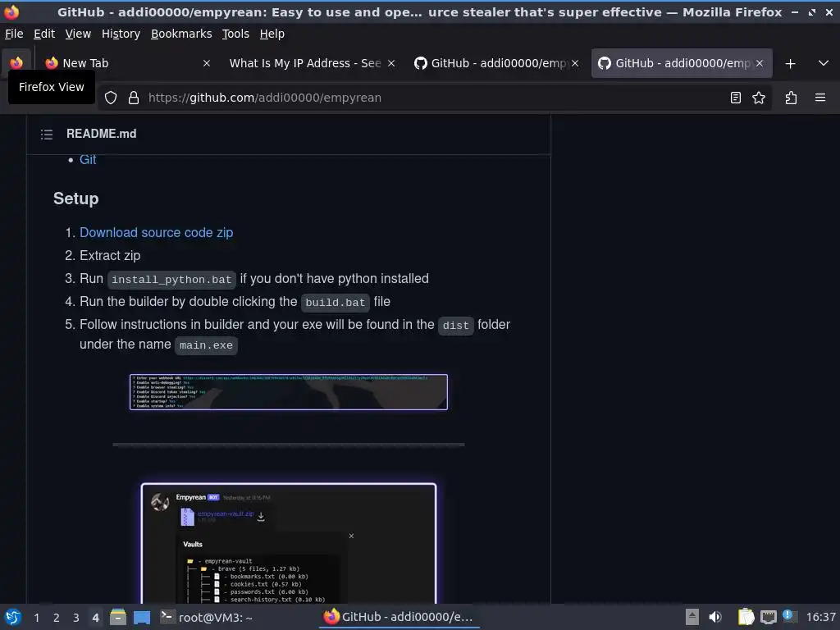Switch to workspace 4

[95, 618]
